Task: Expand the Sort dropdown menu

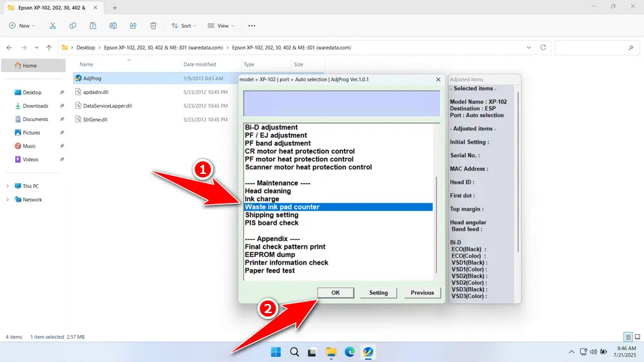Action: [184, 26]
